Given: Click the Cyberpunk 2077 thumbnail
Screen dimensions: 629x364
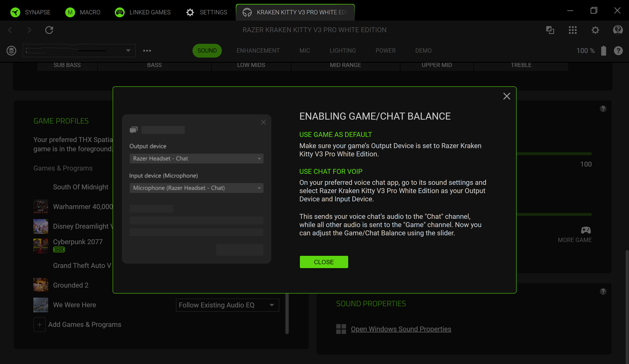Looking at the screenshot, I should coord(41,246).
